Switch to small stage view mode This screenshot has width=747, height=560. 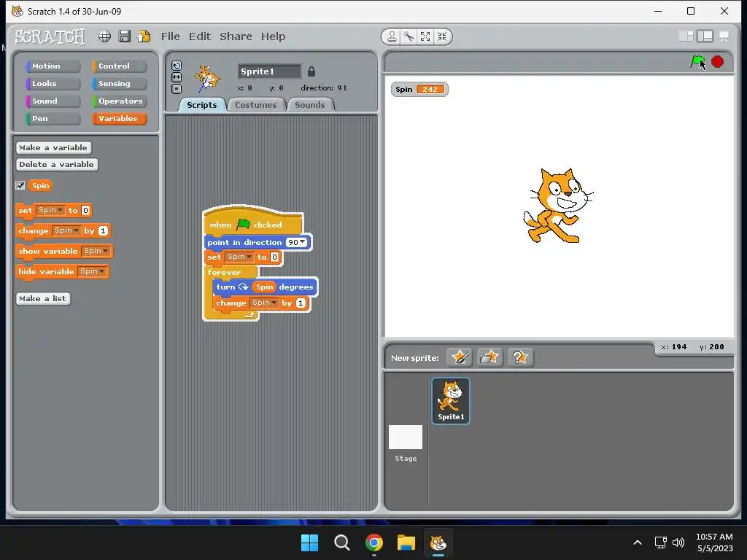686,36
